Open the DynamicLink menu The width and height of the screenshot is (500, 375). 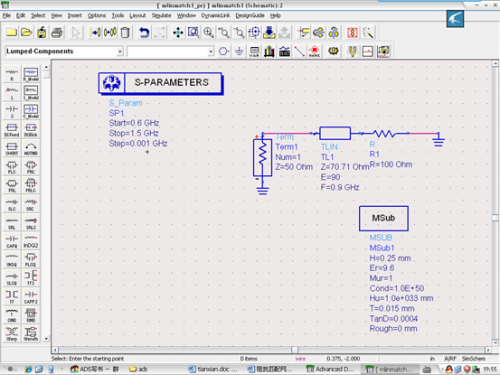pos(216,16)
